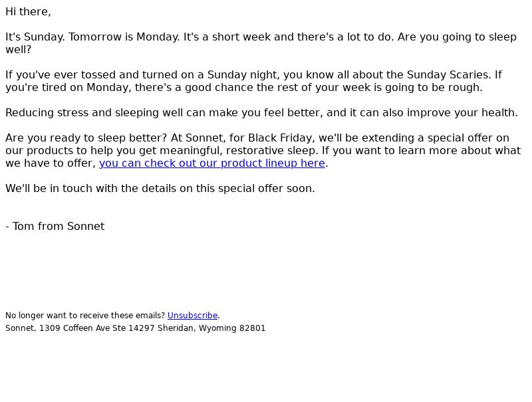The image size is (532, 402).
Task: Click the phrase 'short week'
Action: [241, 37]
